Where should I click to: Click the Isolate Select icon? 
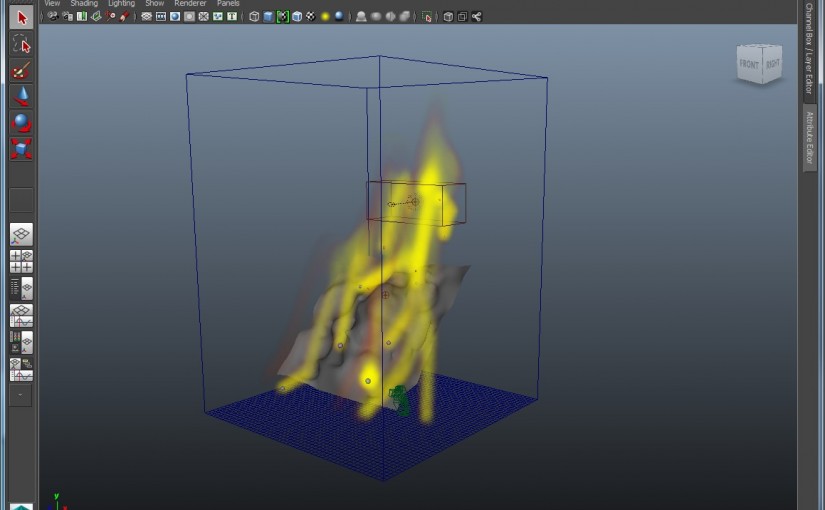coord(427,16)
